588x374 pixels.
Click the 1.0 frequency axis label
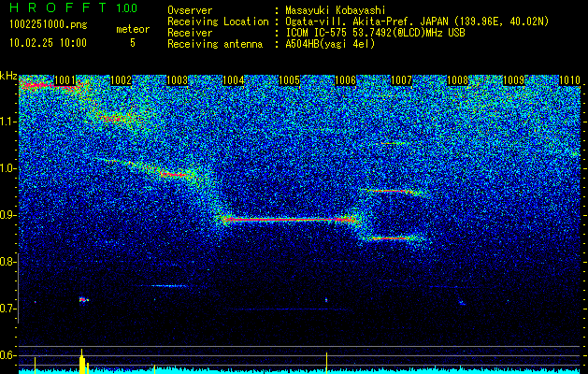(x=8, y=168)
